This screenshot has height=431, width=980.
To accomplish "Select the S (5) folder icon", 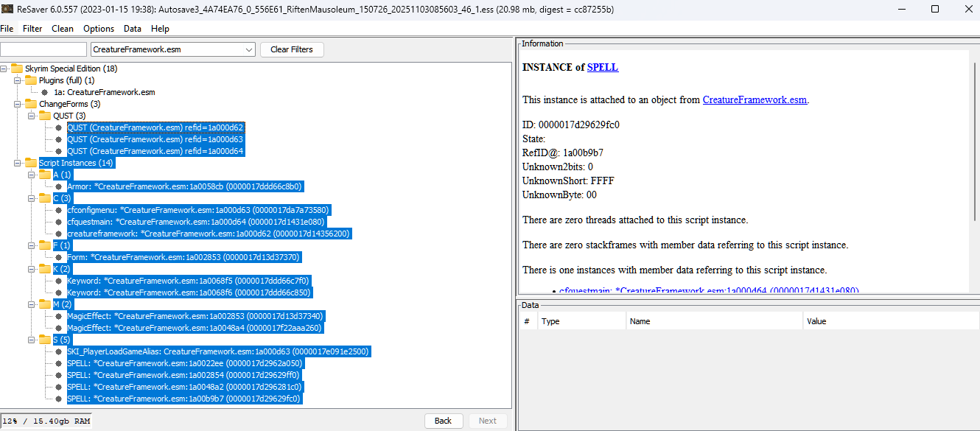I will [x=45, y=340].
